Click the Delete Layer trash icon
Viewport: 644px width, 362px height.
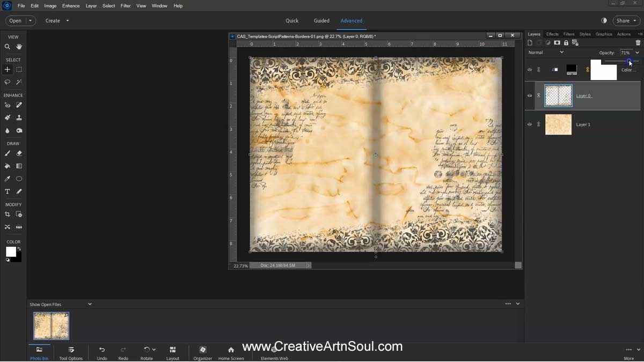(x=638, y=42)
